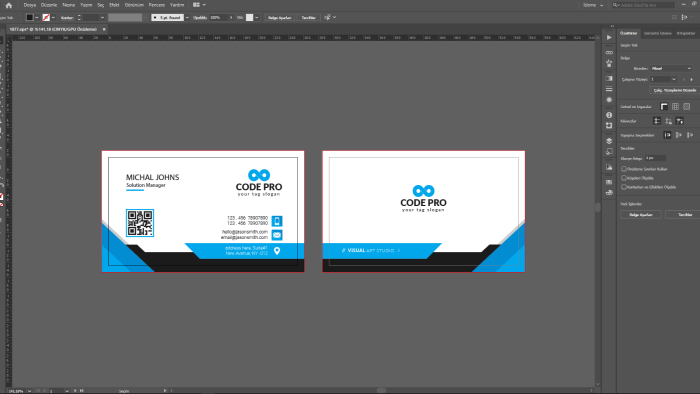Open the zoom level dropdown in status bar

(x=29, y=391)
